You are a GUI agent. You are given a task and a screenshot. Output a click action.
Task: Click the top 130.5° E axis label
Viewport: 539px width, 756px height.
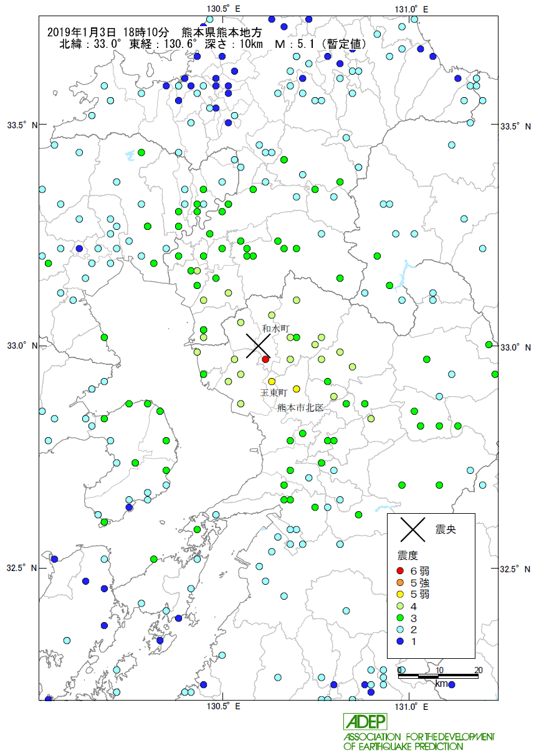(223, 9)
